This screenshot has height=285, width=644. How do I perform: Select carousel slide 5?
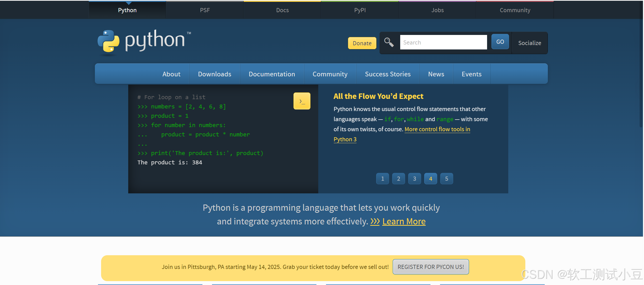(x=446, y=179)
